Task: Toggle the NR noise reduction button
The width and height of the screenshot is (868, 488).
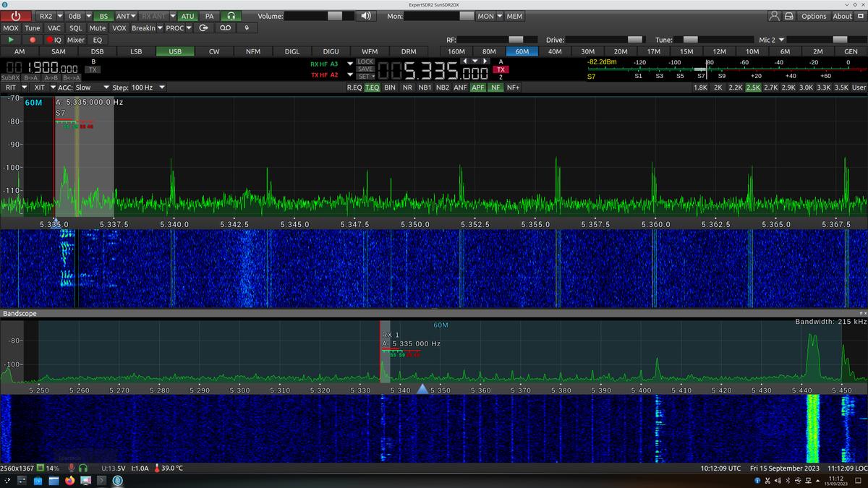Action: pyautogui.click(x=407, y=87)
